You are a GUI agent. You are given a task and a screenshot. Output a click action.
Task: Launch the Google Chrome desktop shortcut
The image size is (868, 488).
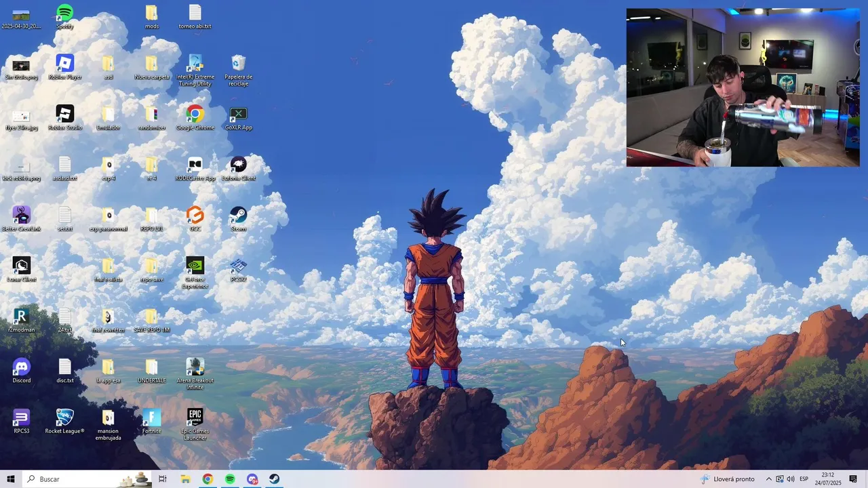tap(195, 118)
